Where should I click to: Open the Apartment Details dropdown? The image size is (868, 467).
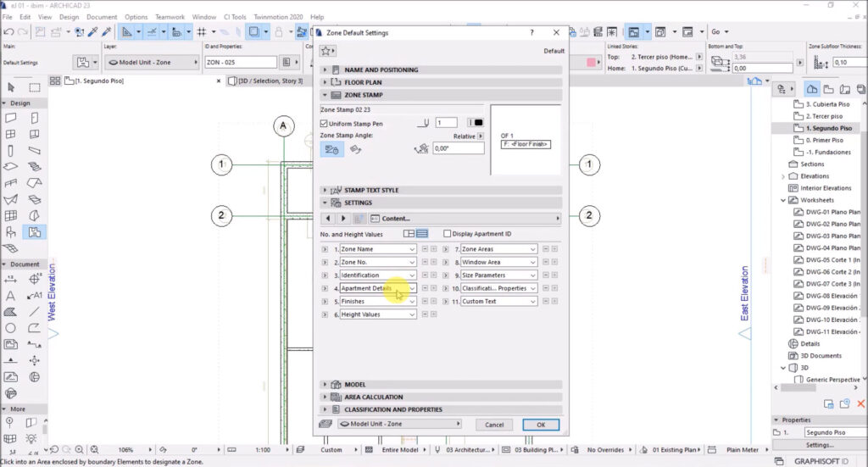[377, 288]
